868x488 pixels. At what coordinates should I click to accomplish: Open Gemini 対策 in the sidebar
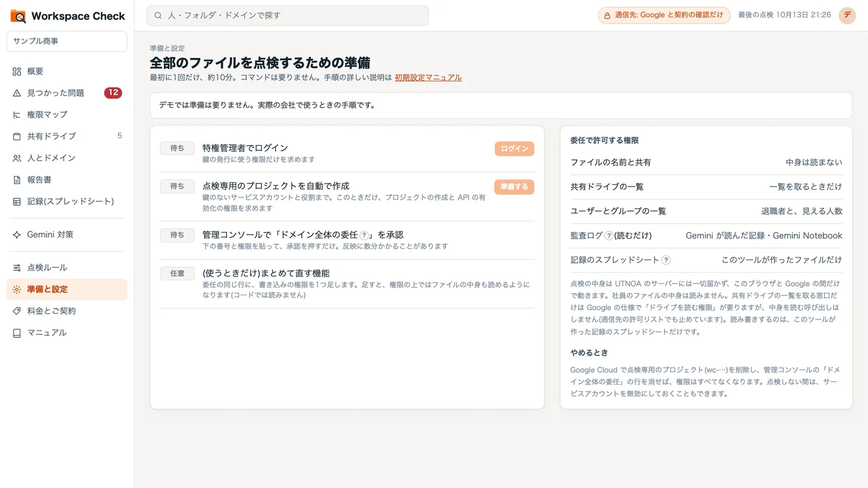coord(67,235)
